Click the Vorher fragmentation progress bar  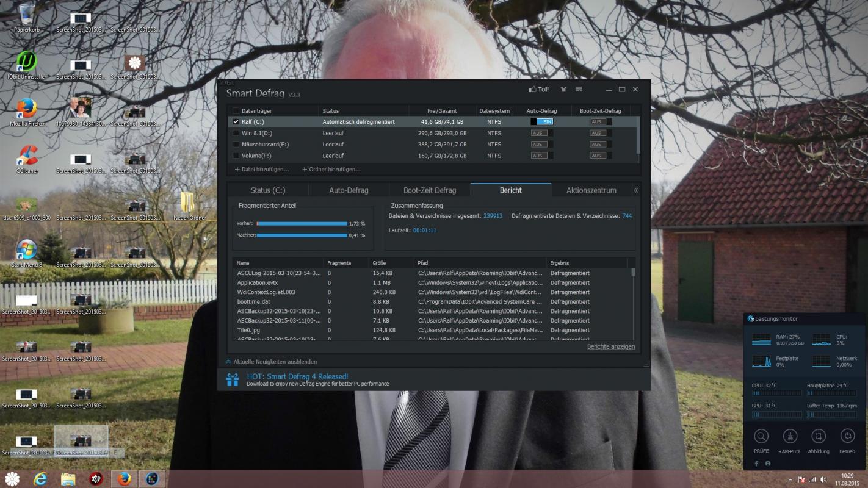pyautogui.click(x=302, y=224)
